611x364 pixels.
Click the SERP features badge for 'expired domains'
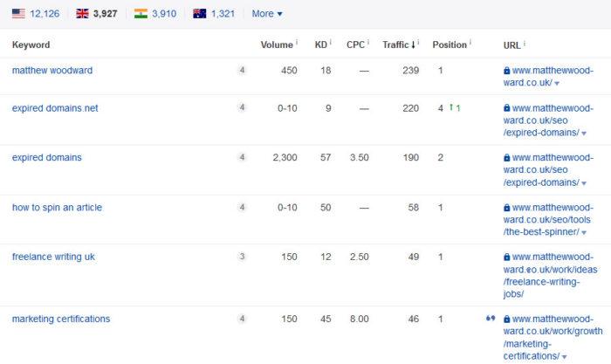tap(243, 158)
